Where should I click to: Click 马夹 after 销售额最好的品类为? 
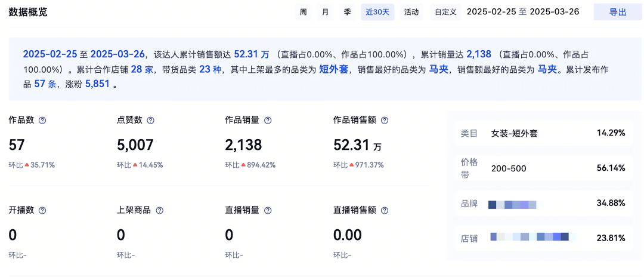tap(547, 69)
